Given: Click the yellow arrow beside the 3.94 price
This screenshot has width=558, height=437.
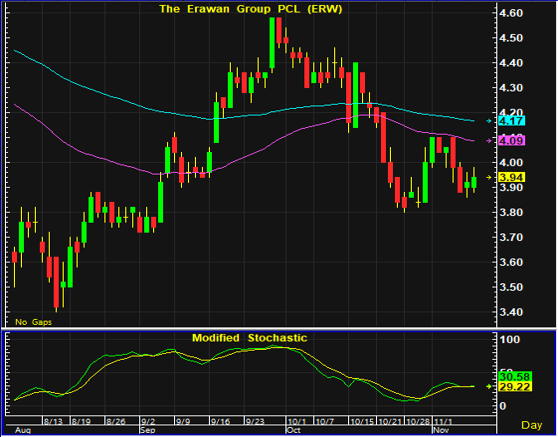Looking at the screenshot, I should (x=489, y=177).
